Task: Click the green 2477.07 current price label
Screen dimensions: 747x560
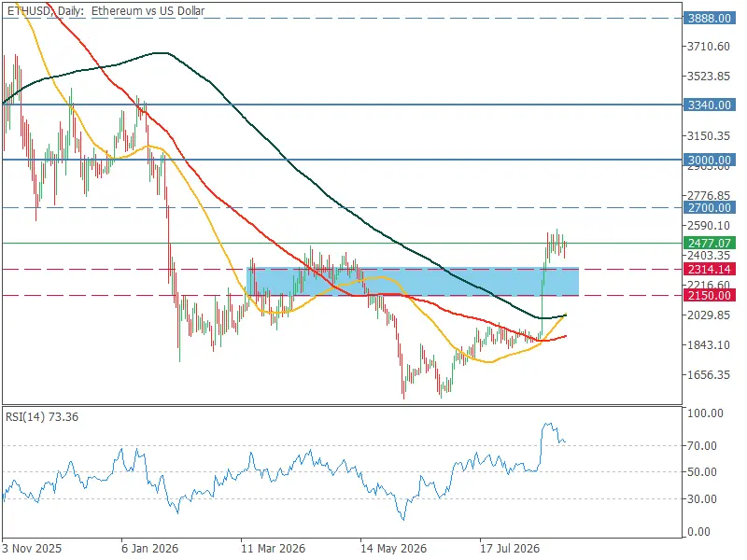Action: point(709,244)
